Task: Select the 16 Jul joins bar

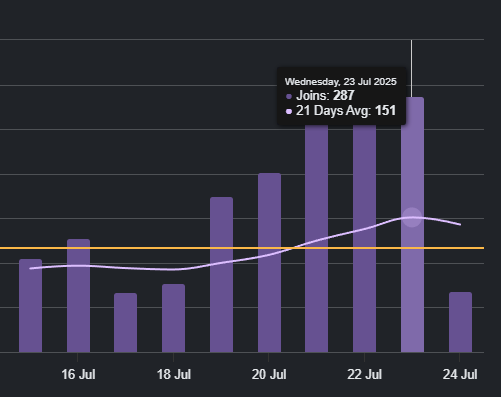Action: pos(78,296)
